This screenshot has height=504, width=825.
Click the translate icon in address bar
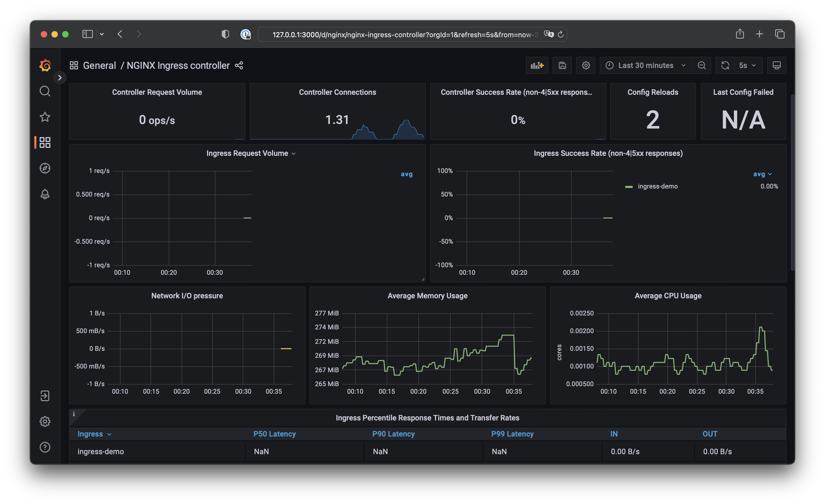549,35
